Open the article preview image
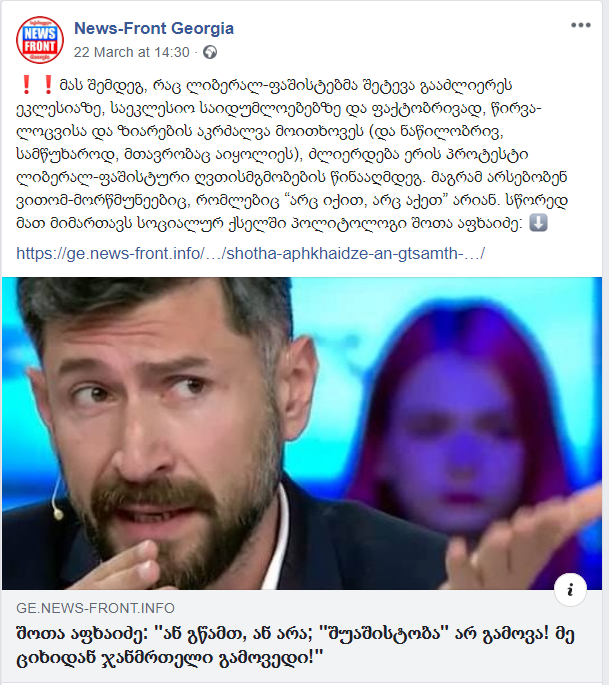The height and width of the screenshot is (685, 609). [302, 433]
